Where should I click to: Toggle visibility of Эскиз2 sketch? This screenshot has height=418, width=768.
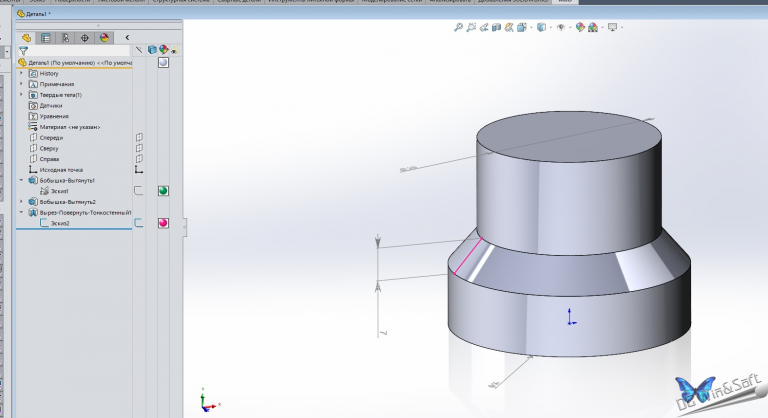139,223
